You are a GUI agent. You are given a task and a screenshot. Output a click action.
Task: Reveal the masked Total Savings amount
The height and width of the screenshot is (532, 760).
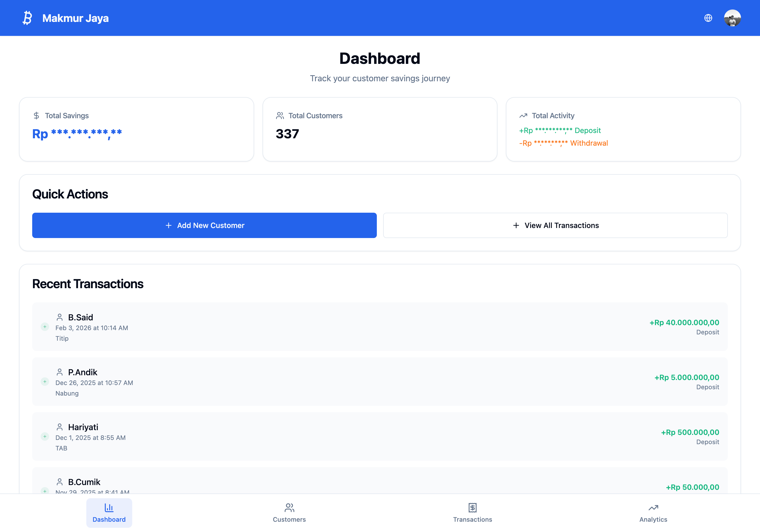pos(77,134)
